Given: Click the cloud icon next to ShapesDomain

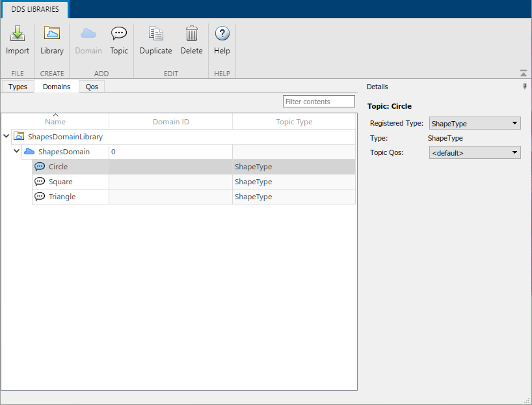Looking at the screenshot, I should coord(31,151).
